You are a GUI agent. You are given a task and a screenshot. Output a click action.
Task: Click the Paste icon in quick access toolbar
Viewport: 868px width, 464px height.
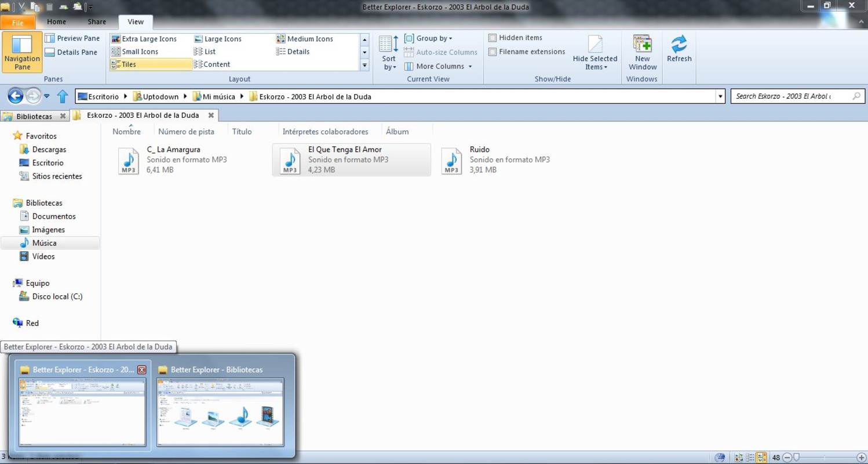tap(50, 7)
